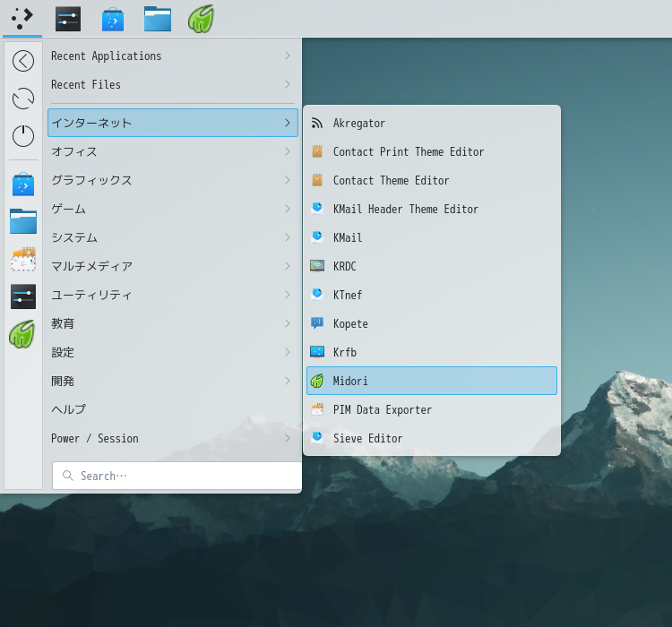Click the Akregator RSS feed icon
Viewport: 672px width, 627px height.
317,123
